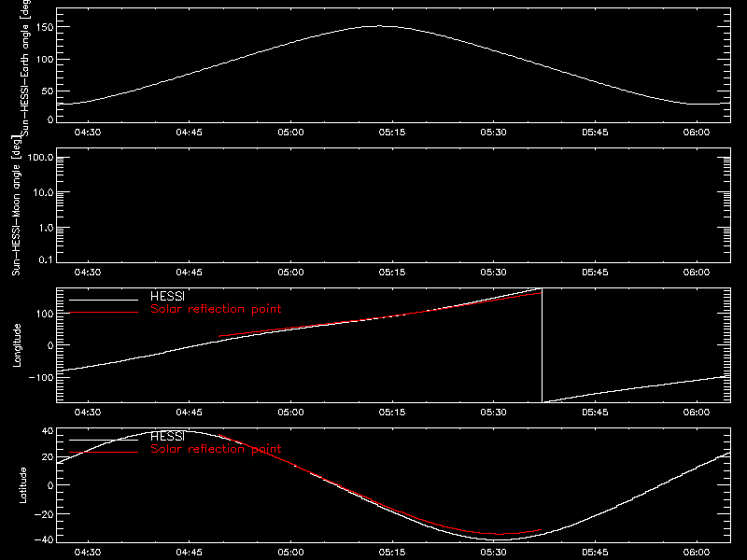Viewport: 747px width, 560px height.
Task: Click 04:45 label under Latitude plot
Action: [x=190, y=553]
